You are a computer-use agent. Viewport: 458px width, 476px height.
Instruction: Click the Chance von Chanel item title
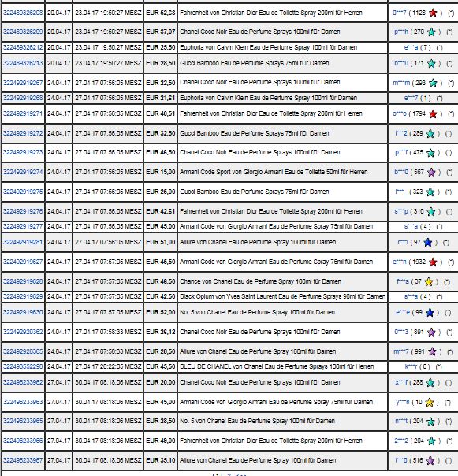(260, 281)
